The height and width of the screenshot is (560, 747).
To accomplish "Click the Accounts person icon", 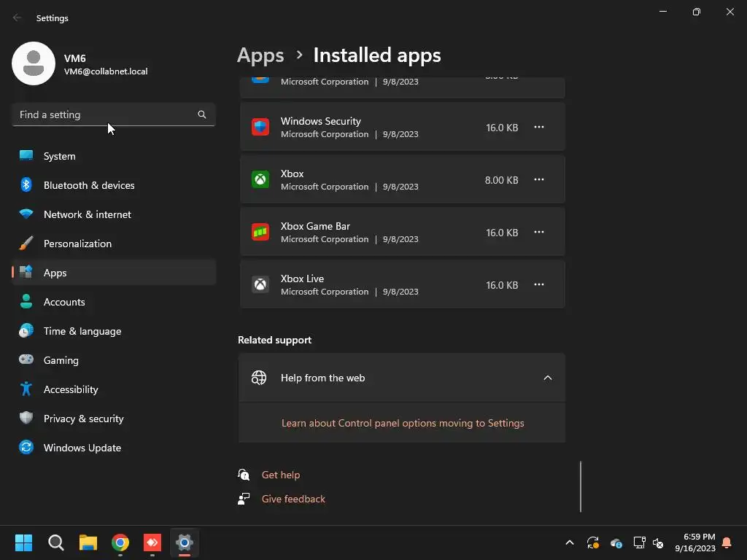I will (26, 301).
